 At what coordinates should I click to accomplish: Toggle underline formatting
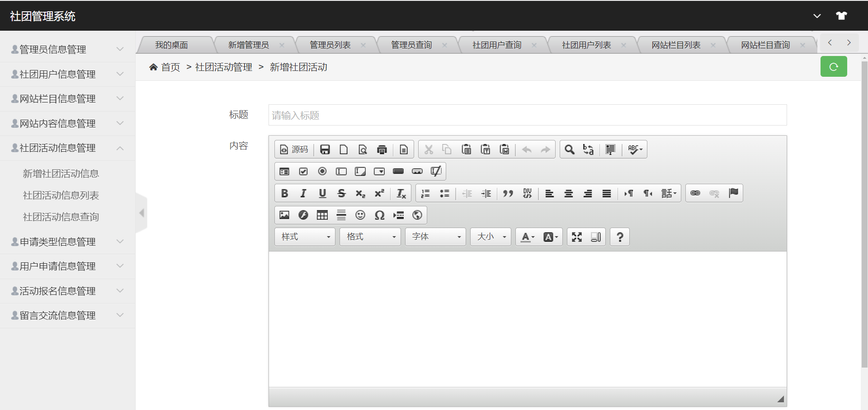point(322,193)
